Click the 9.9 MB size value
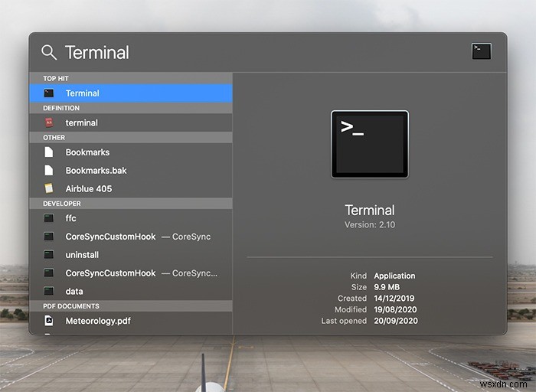 [387, 287]
